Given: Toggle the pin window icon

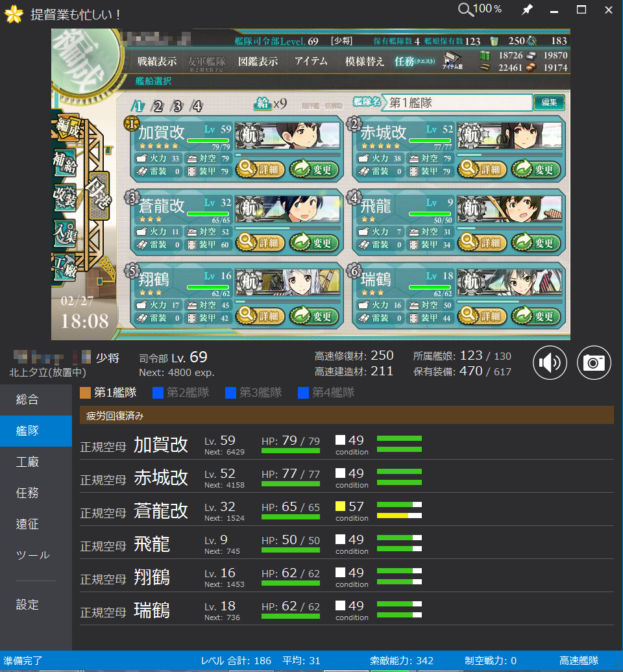Looking at the screenshot, I should click(x=527, y=10).
